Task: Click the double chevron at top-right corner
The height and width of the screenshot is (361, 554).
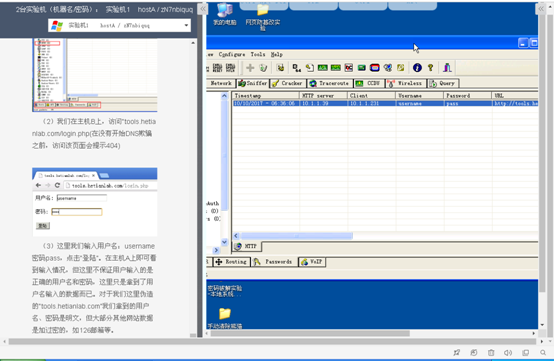Action: pyautogui.click(x=541, y=9)
